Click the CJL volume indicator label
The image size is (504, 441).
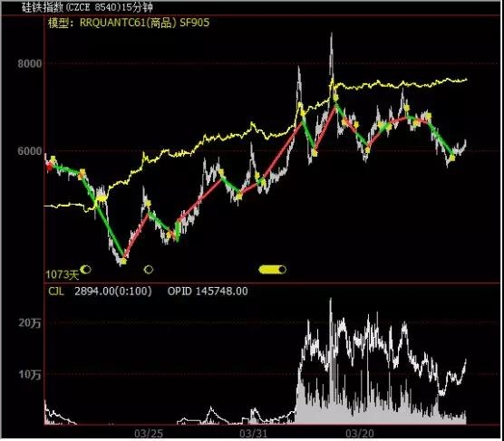(56, 292)
